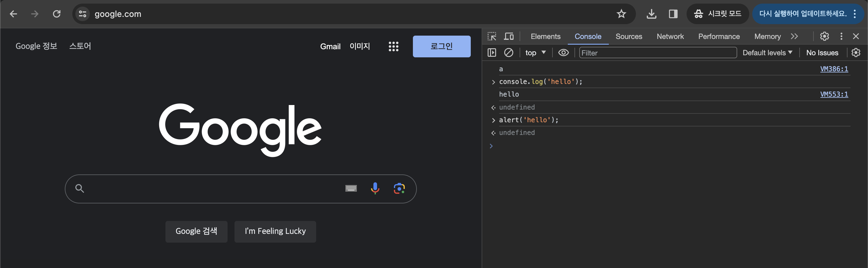
Task: Click the alert('hello'); entry
Action: coord(529,120)
